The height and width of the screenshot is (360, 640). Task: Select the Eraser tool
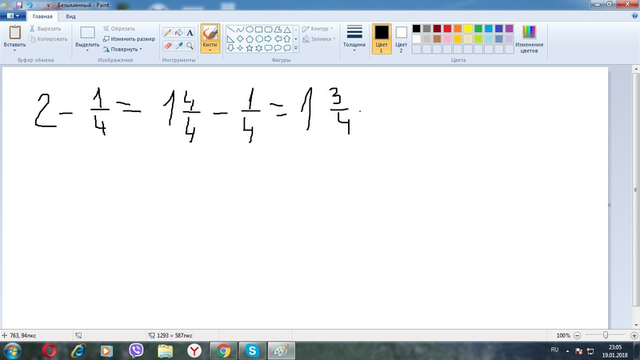pos(167,46)
